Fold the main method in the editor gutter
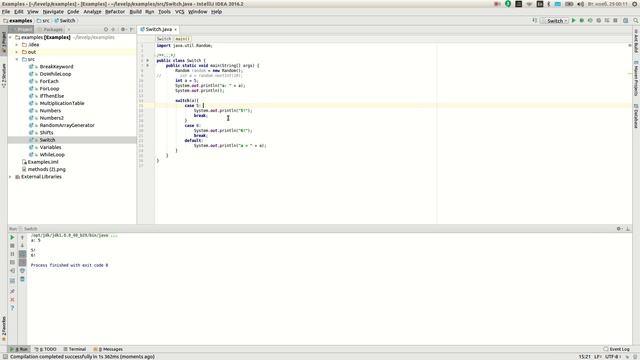 point(148,65)
